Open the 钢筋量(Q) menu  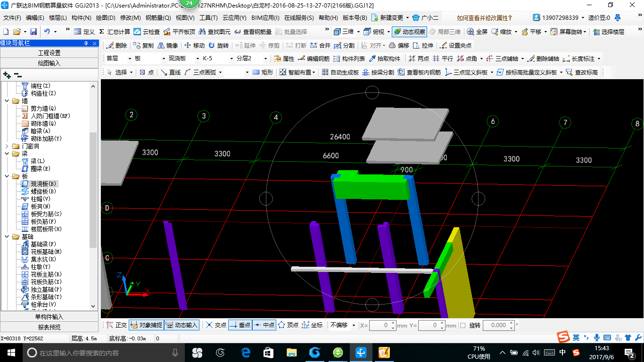[x=158, y=18]
